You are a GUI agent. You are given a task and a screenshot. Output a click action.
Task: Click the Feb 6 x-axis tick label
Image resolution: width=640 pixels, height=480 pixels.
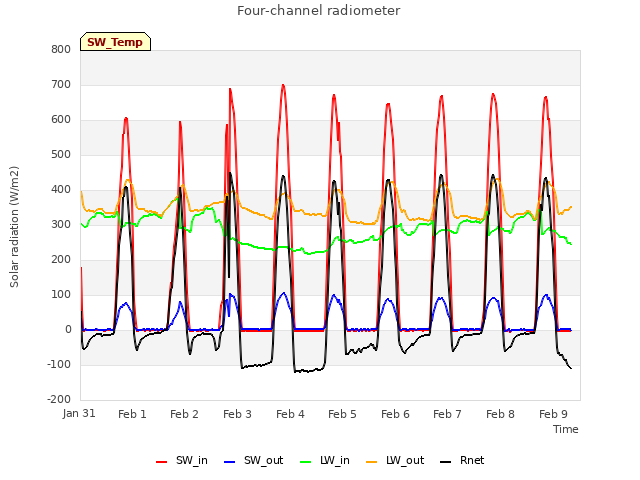396,414
